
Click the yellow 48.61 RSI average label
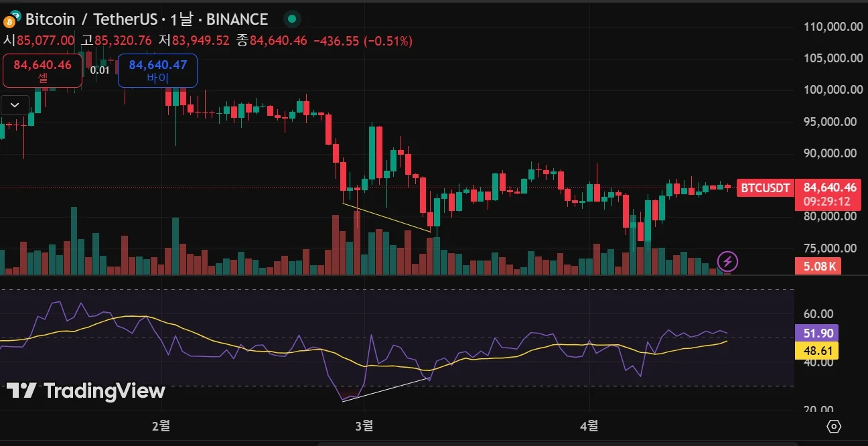pyautogui.click(x=820, y=350)
